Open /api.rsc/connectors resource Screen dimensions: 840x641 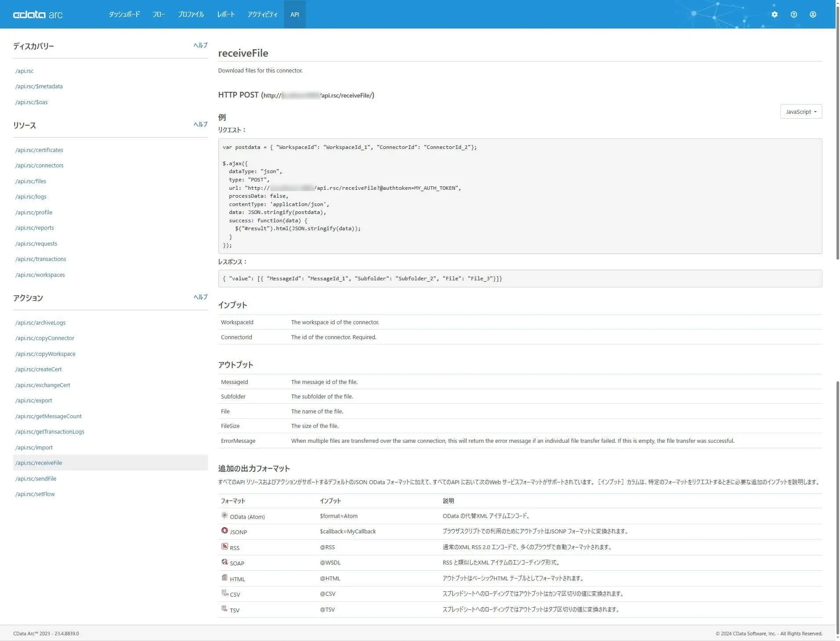click(40, 166)
